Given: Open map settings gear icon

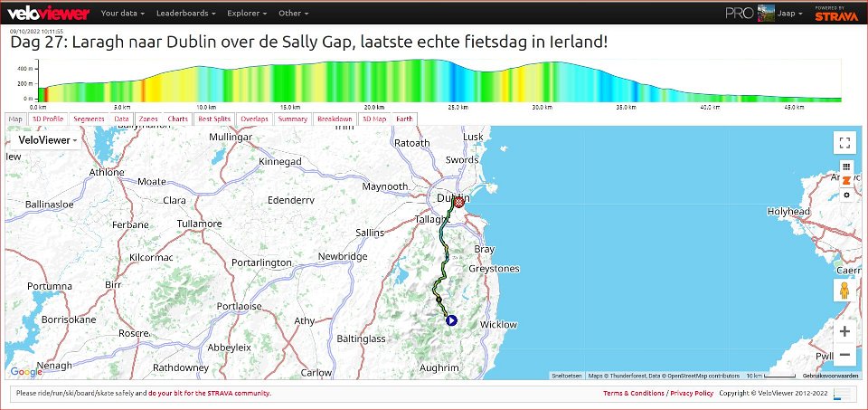Looking at the screenshot, I should coord(846,195).
